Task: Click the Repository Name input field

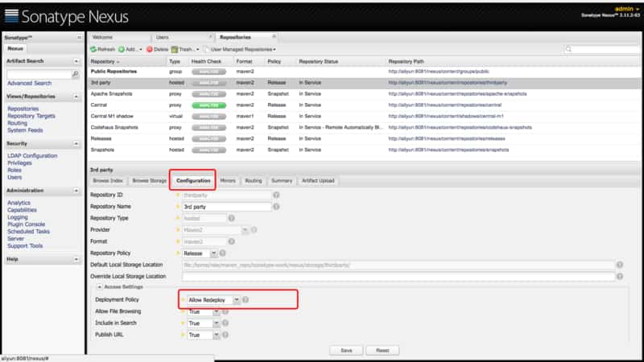Action: pos(227,207)
